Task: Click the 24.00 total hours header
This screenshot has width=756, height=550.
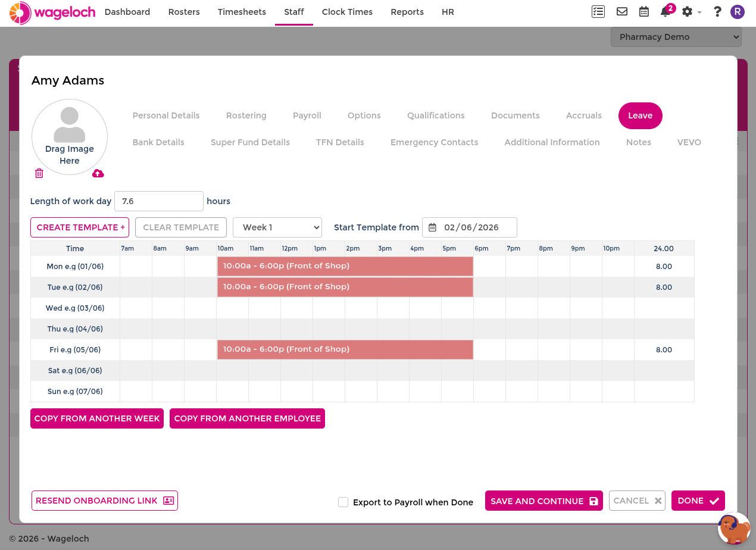Action: click(x=664, y=248)
